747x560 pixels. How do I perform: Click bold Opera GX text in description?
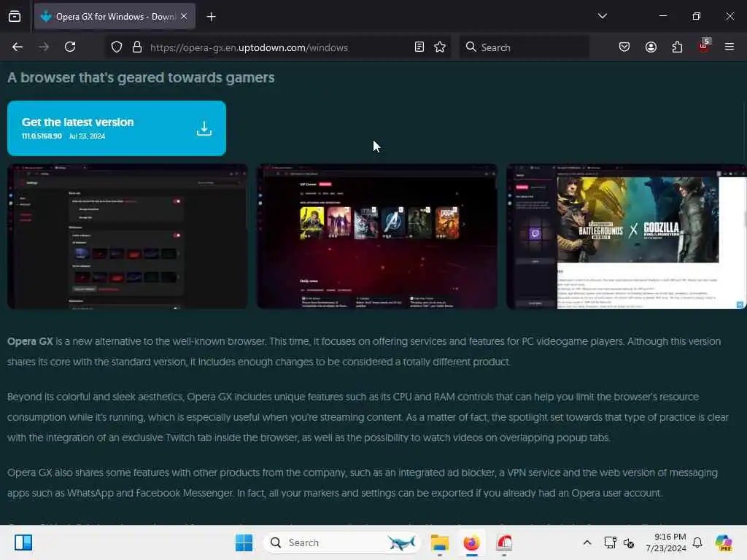[x=30, y=341]
